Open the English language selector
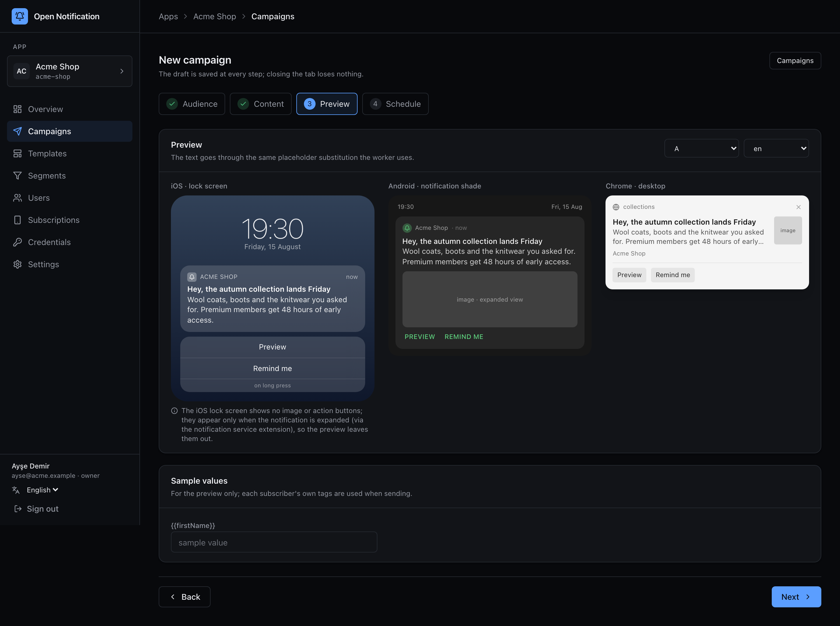The width and height of the screenshot is (840, 626). tap(42, 490)
